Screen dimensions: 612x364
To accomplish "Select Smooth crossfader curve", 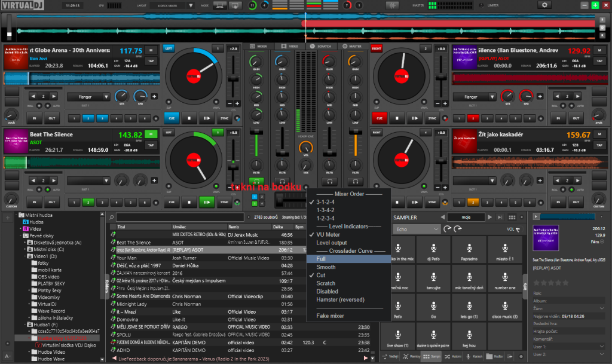I will coord(326,267).
